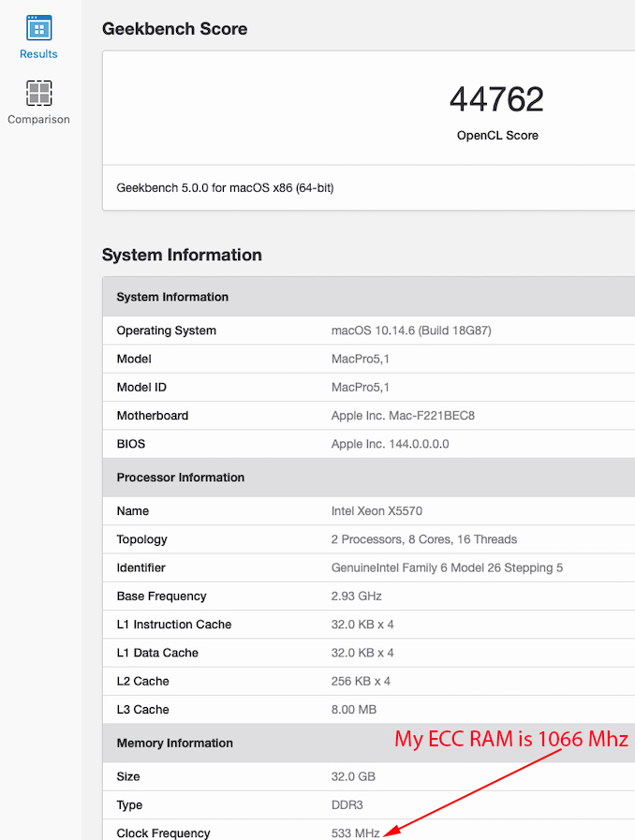Viewport: 635px width, 840px height.
Task: Click the OpenCL Score label
Action: pyautogui.click(x=497, y=135)
